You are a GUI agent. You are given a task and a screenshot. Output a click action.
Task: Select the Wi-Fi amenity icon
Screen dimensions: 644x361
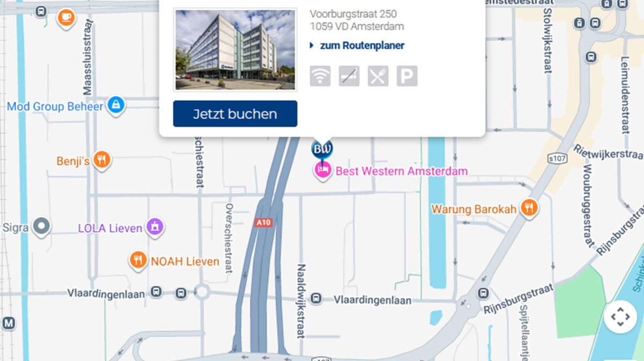click(x=320, y=76)
